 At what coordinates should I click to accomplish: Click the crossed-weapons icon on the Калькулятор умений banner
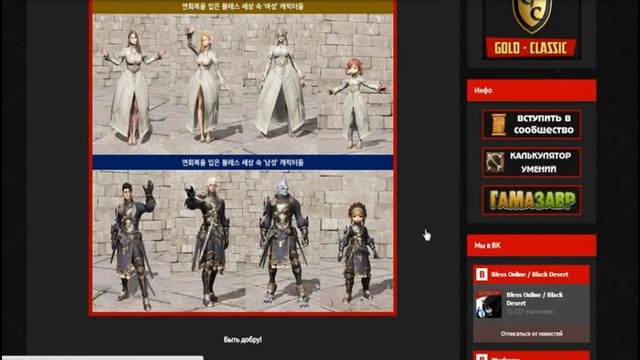point(495,162)
